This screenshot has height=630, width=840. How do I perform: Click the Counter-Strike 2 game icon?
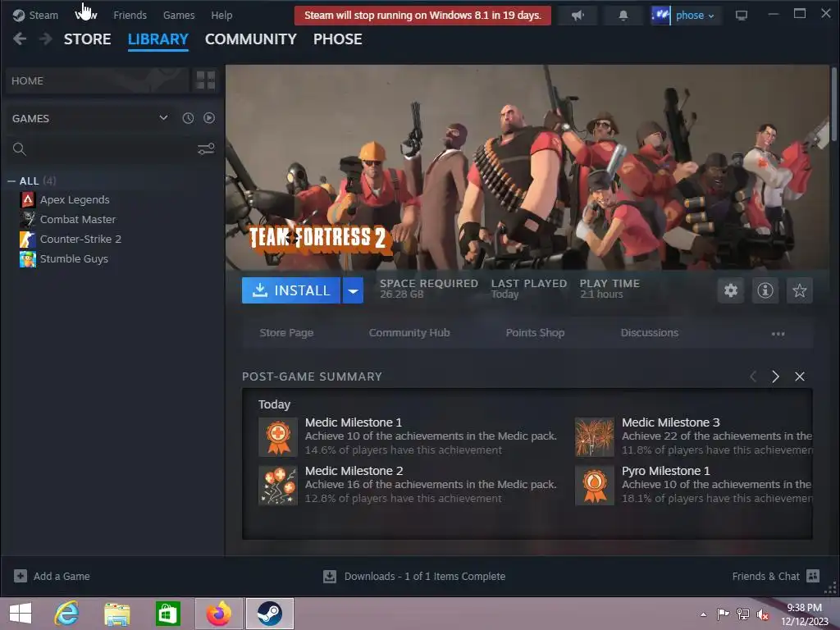pos(28,239)
